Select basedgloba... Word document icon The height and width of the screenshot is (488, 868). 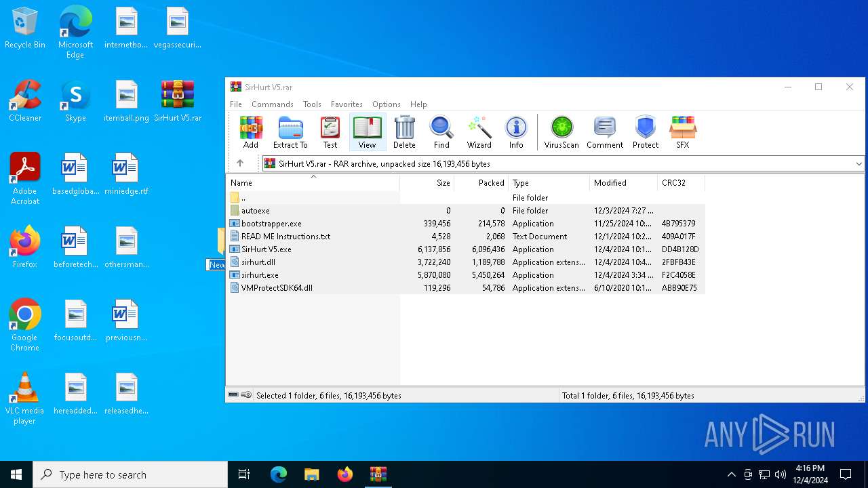pyautogui.click(x=75, y=174)
